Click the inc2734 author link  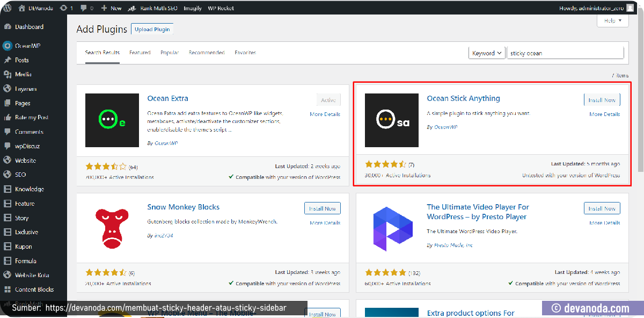(x=163, y=235)
